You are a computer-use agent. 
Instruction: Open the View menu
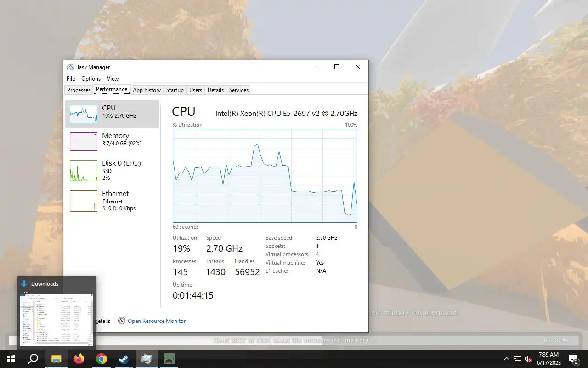click(x=113, y=79)
